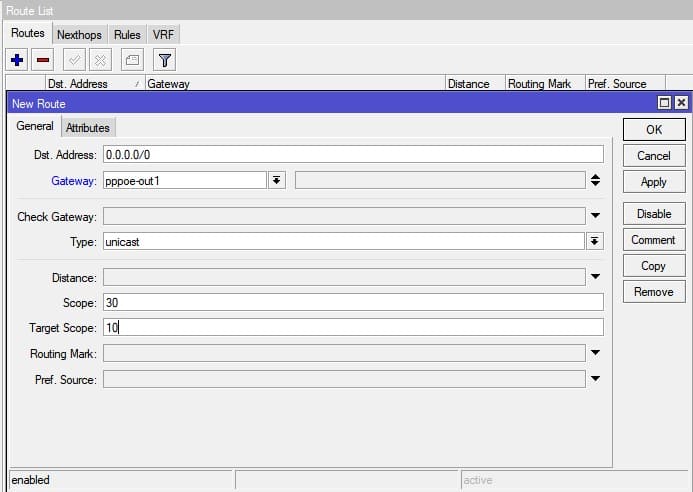Open the Type unicast dropdown
The width and height of the screenshot is (693, 492).
pos(595,241)
